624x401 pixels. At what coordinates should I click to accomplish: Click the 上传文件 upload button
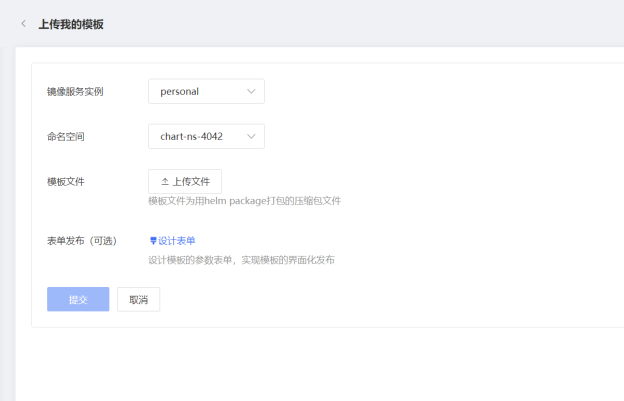point(185,181)
